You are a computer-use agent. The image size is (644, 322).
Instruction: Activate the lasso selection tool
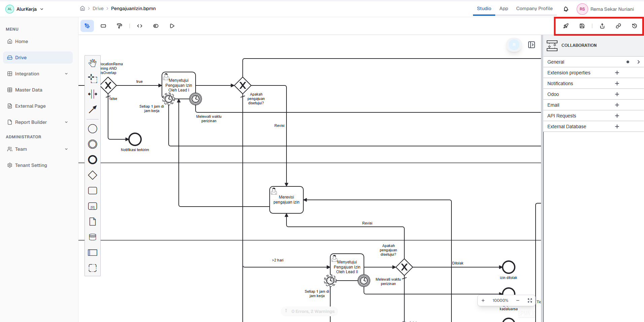tap(93, 78)
